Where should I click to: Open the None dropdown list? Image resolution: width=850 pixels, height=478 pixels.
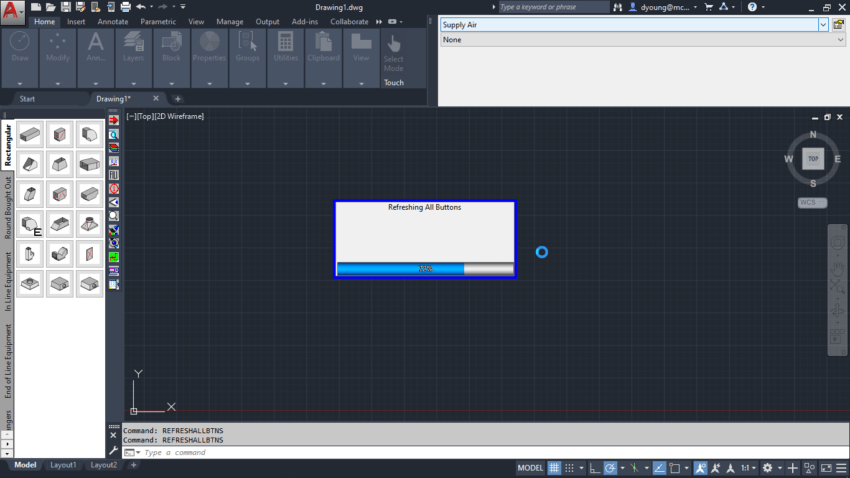click(x=642, y=40)
